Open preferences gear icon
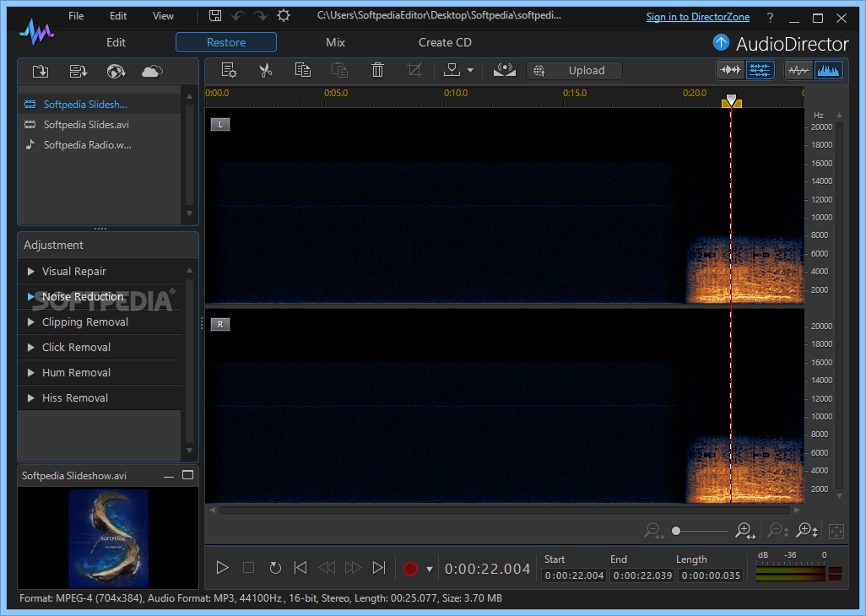Screen dimensions: 866x616 click(x=284, y=15)
